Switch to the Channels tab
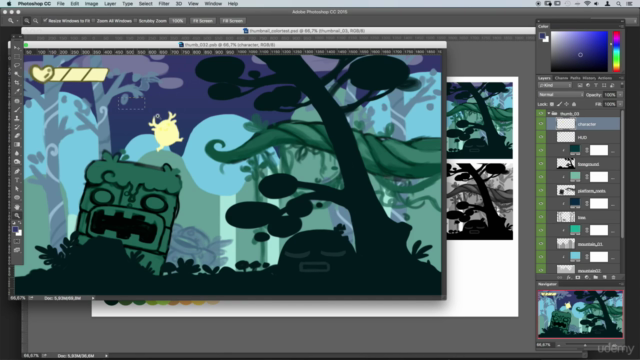Image resolution: width=640 pixels, height=360 pixels. (x=561, y=78)
